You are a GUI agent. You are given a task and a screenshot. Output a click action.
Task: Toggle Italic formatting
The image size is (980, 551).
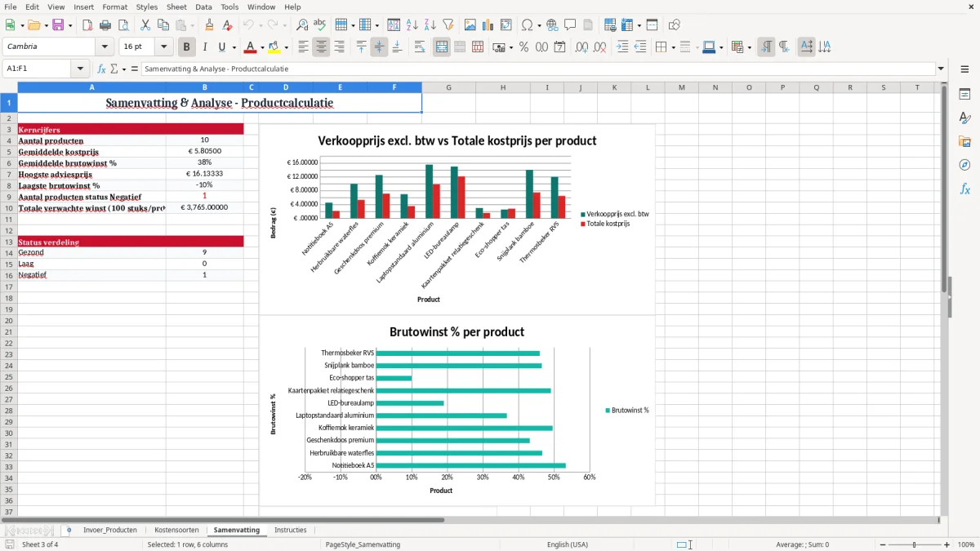coord(205,47)
